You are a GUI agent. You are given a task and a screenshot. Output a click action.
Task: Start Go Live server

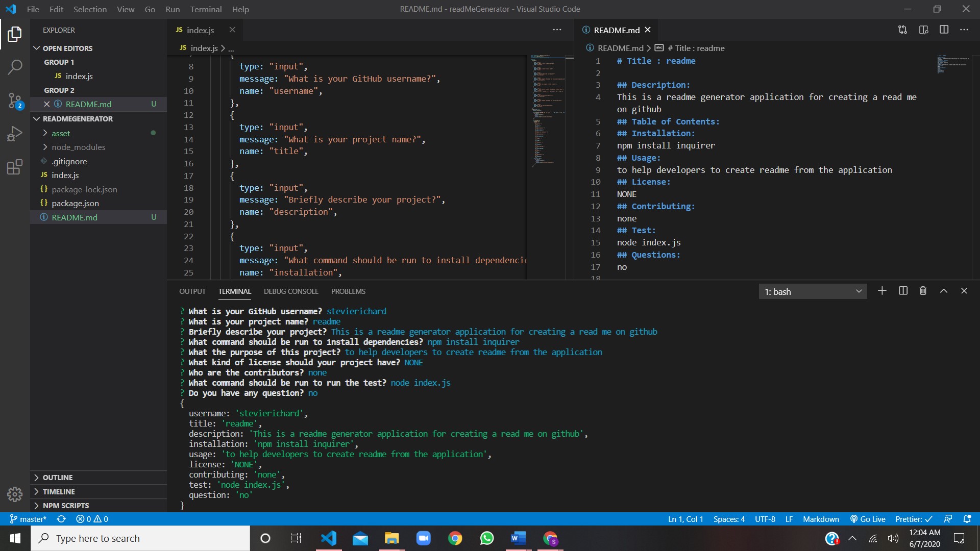[x=868, y=519]
